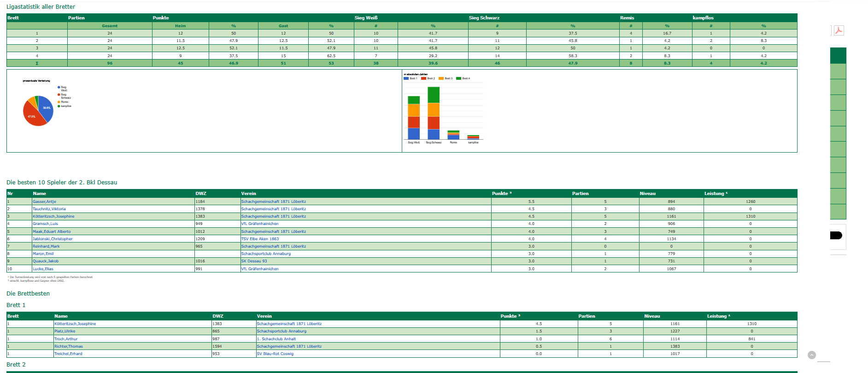Visit the TSV Elbe Aken 1863 club link
868x373 pixels.
(x=260, y=239)
